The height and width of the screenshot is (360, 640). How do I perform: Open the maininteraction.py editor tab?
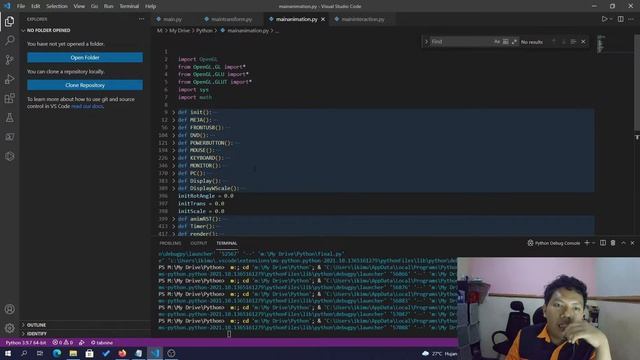click(363, 19)
